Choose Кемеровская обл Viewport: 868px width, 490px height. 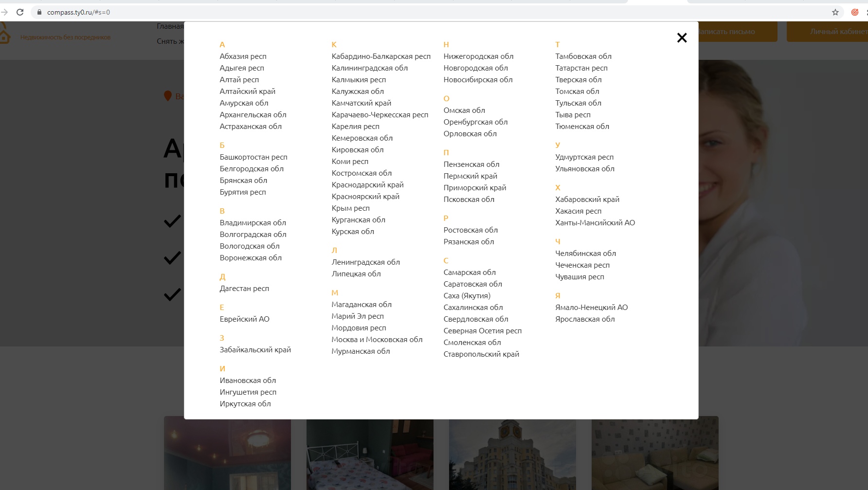point(362,138)
